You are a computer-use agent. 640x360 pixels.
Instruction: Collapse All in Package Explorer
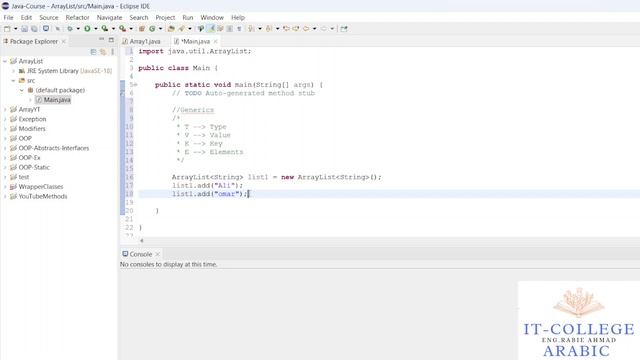(x=93, y=52)
